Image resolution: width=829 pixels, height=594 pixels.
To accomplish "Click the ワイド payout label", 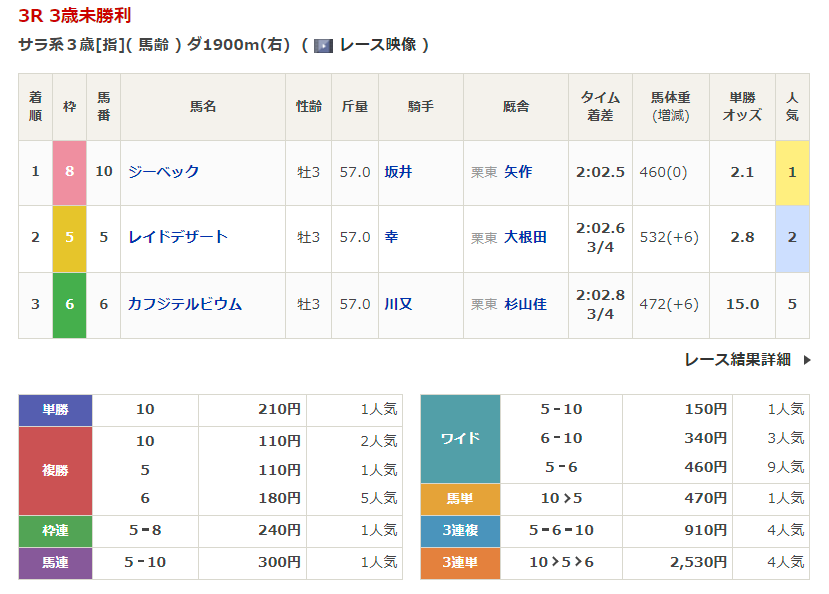I will (x=459, y=438).
